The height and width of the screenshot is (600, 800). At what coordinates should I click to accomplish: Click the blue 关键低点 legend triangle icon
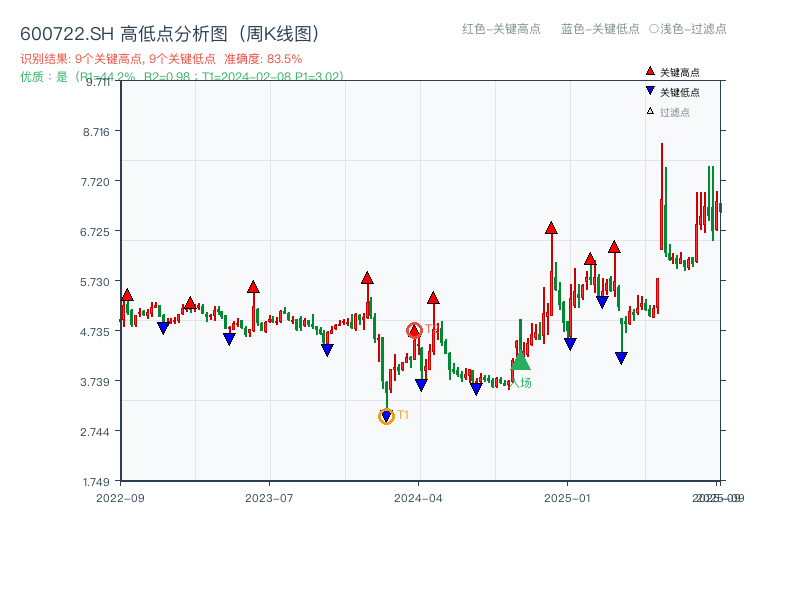click(x=648, y=89)
